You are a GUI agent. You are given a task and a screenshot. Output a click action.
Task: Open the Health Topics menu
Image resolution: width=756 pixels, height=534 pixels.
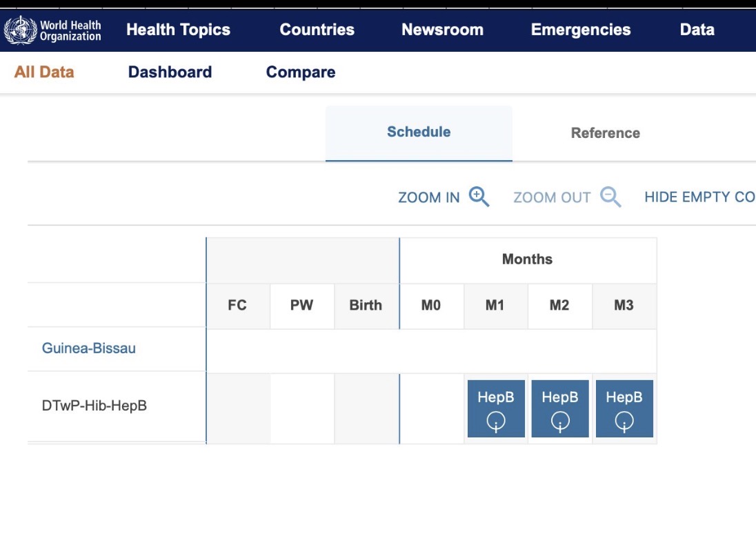(179, 30)
